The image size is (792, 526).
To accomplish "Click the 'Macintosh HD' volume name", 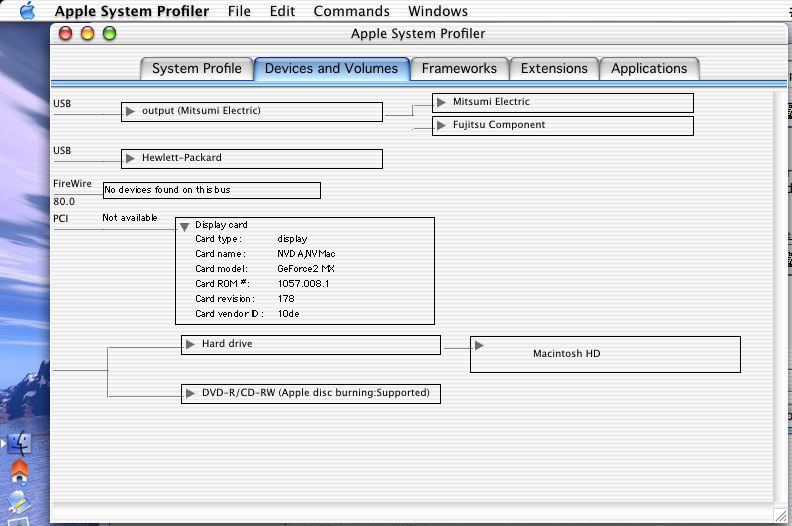I will click(567, 354).
